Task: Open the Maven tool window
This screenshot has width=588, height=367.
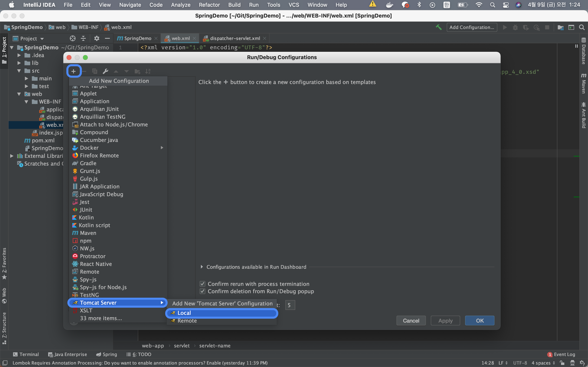Action: [584, 83]
